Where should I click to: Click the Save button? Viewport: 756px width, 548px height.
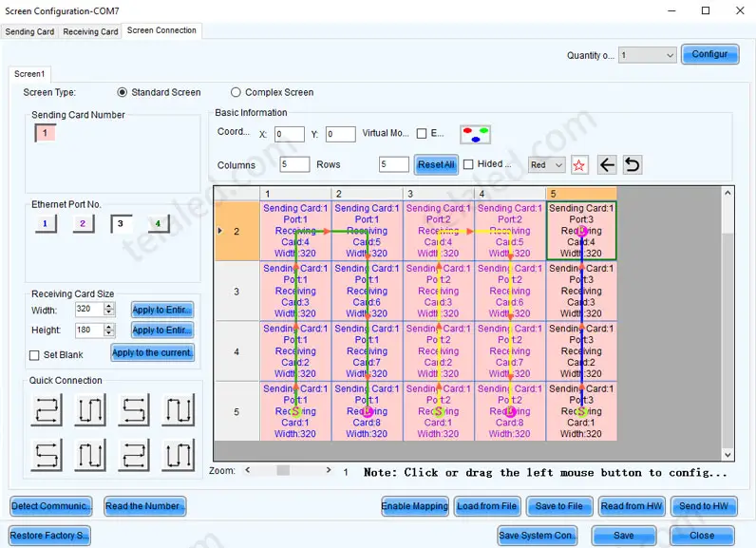pyautogui.click(x=624, y=536)
